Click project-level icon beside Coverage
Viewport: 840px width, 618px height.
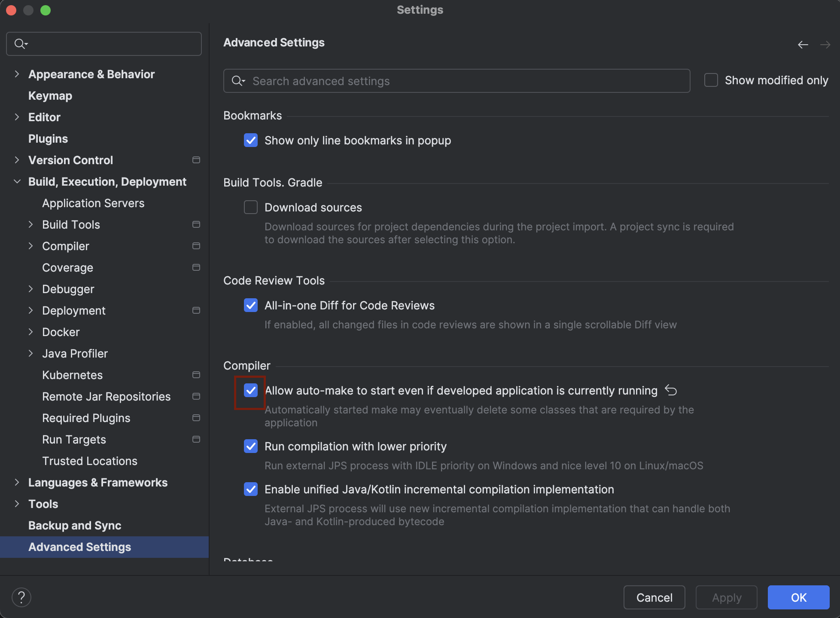point(196,267)
